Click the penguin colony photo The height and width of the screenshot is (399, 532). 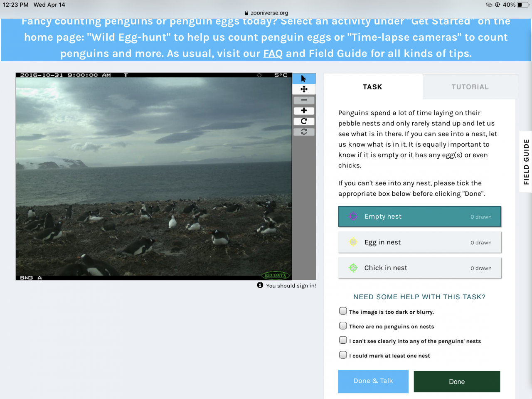154,176
